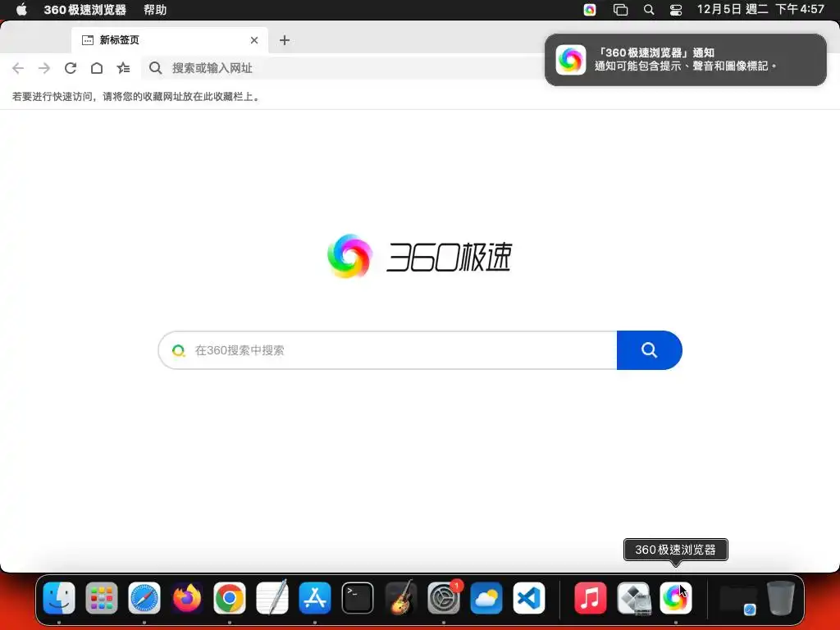Open Visual Studio Code from the dock
The width and height of the screenshot is (840, 630).
(x=529, y=598)
